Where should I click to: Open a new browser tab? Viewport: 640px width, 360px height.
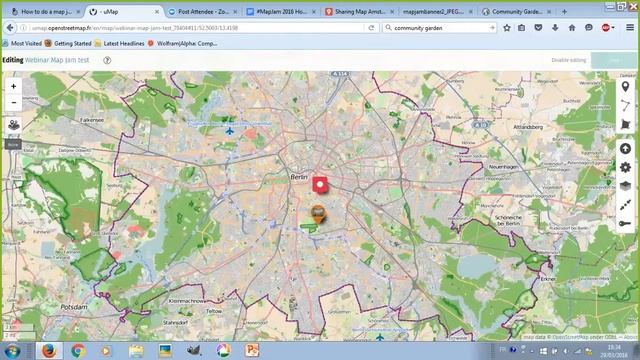[x=564, y=12]
